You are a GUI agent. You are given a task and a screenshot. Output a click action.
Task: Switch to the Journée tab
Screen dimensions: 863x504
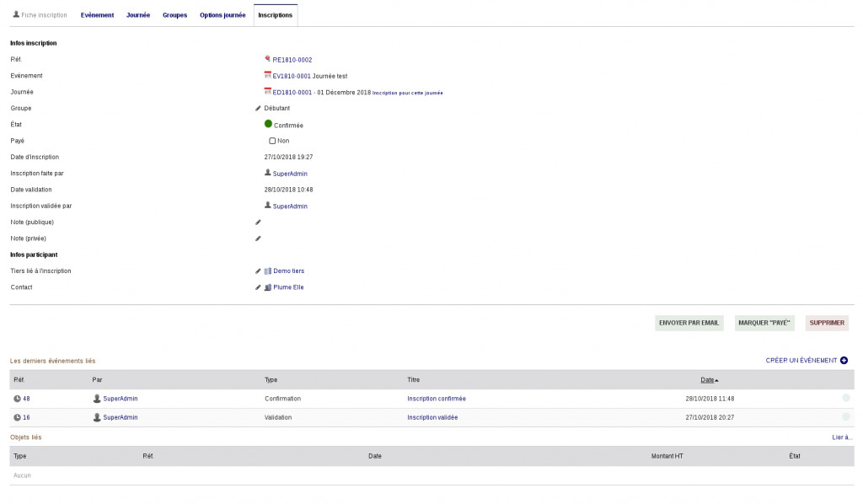(138, 15)
